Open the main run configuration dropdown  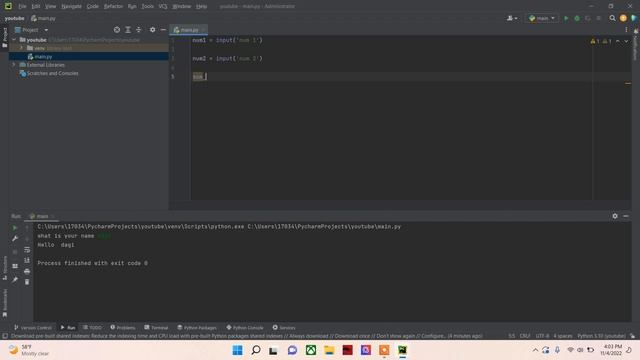pyautogui.click(x=542, y=18)
